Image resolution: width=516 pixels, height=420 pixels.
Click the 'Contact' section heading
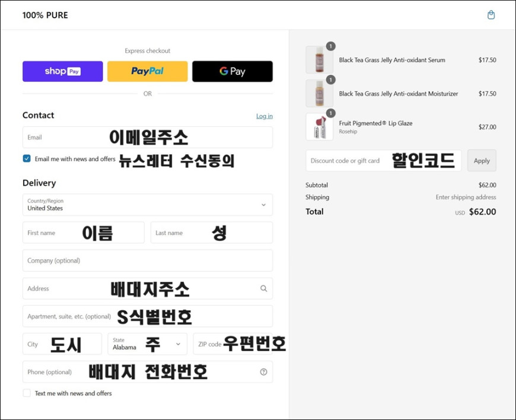(x=38, y=115)
